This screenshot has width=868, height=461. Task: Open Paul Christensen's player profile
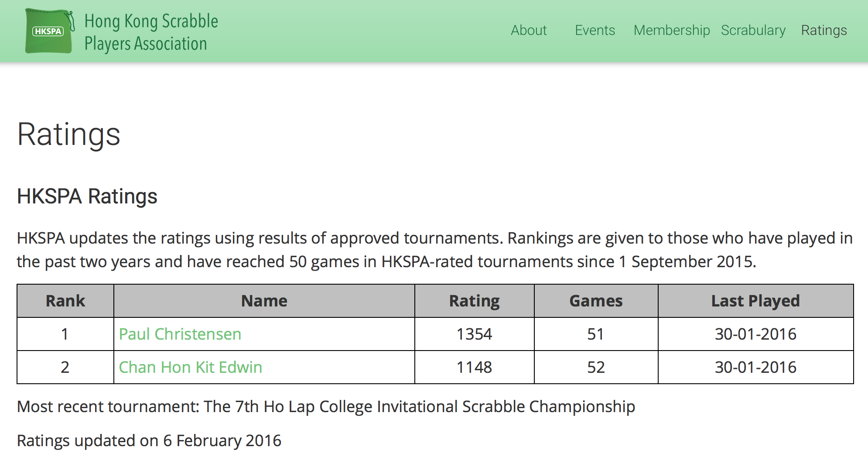tap(180, 334)
